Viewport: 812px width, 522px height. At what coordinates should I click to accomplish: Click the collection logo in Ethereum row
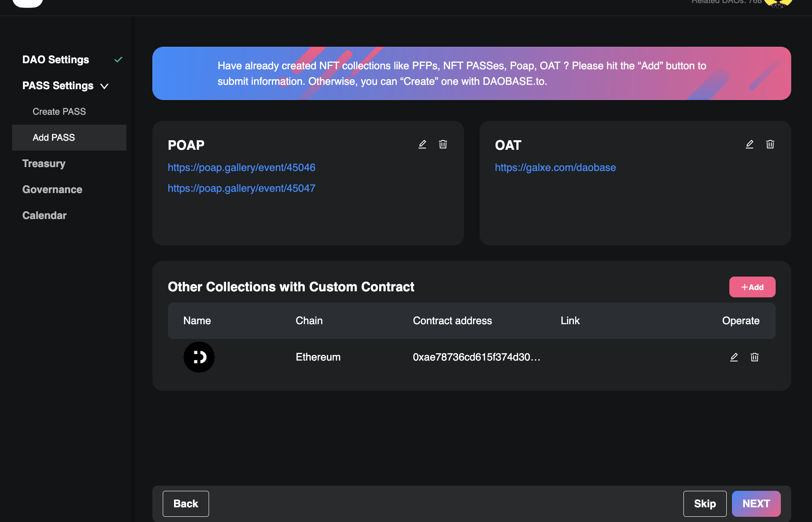tap(199, 358)
